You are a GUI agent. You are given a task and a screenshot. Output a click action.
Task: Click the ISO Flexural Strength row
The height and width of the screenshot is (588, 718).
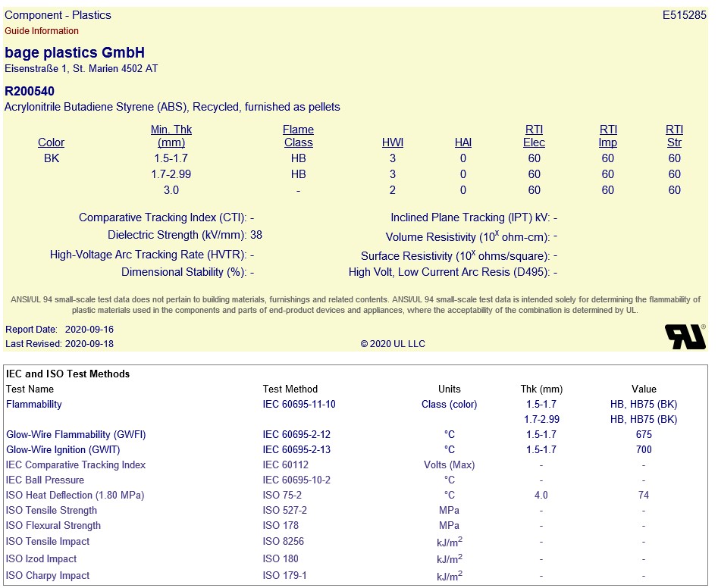(x=356, y=525)
